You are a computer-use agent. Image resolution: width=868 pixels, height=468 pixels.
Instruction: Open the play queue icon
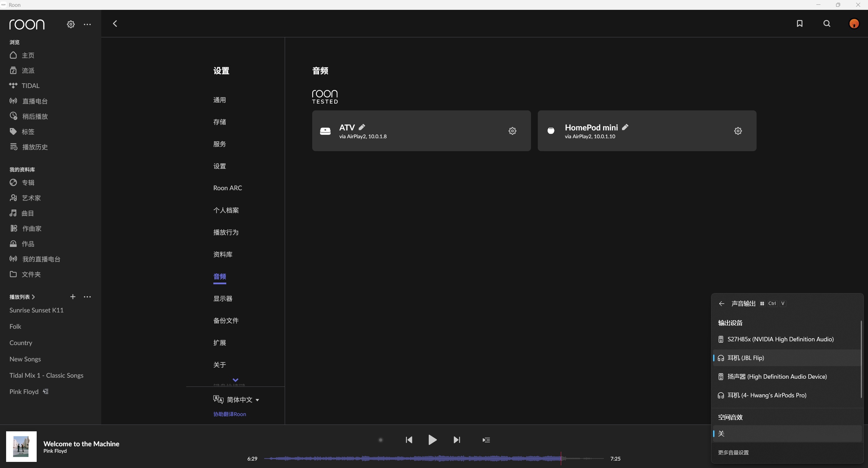coord(486,440)
